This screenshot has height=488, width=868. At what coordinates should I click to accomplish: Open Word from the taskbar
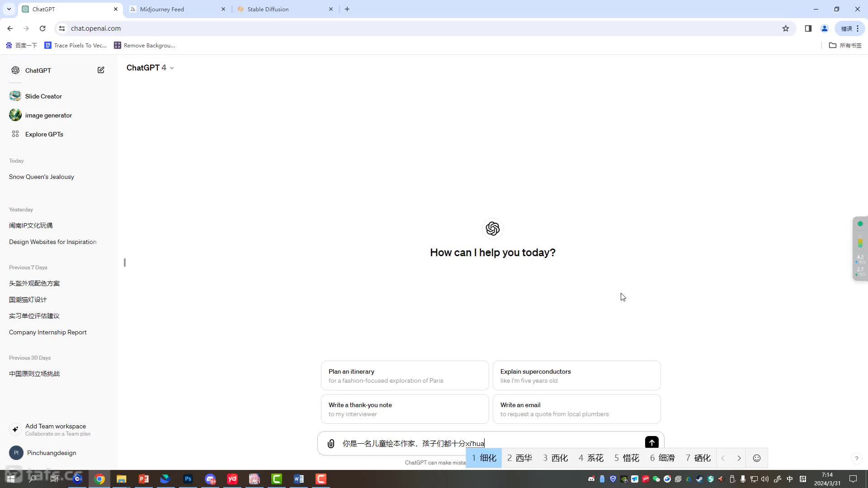(x=299, y=479)
